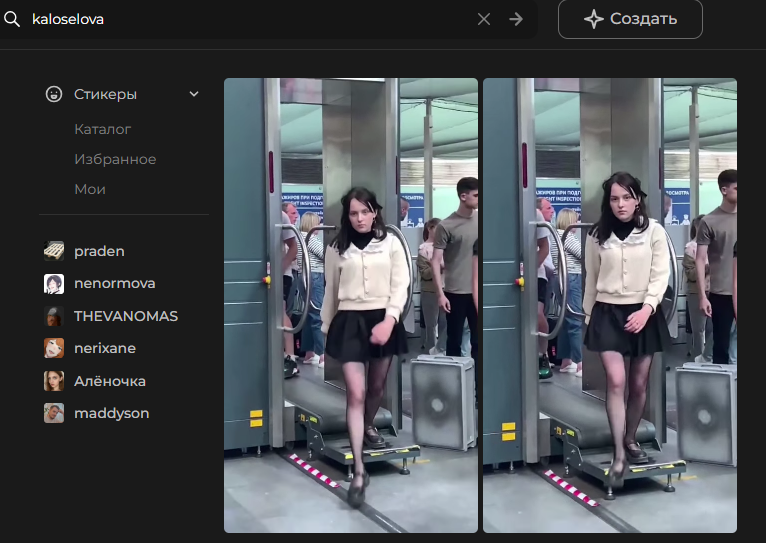This screenshot has width=766, height=543.
Task: Open praden sticker pack avatar
Action: [x=54, y=251]
